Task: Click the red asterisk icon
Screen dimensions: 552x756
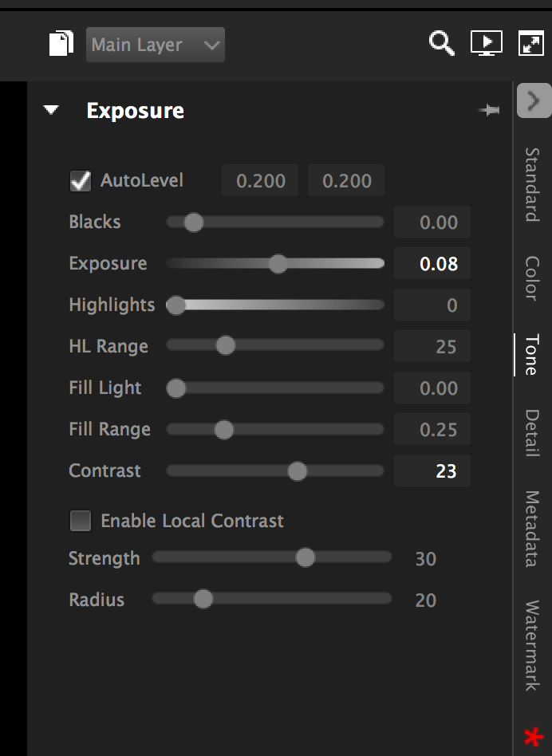Action: pyautogui.click(x=532, y=737)
